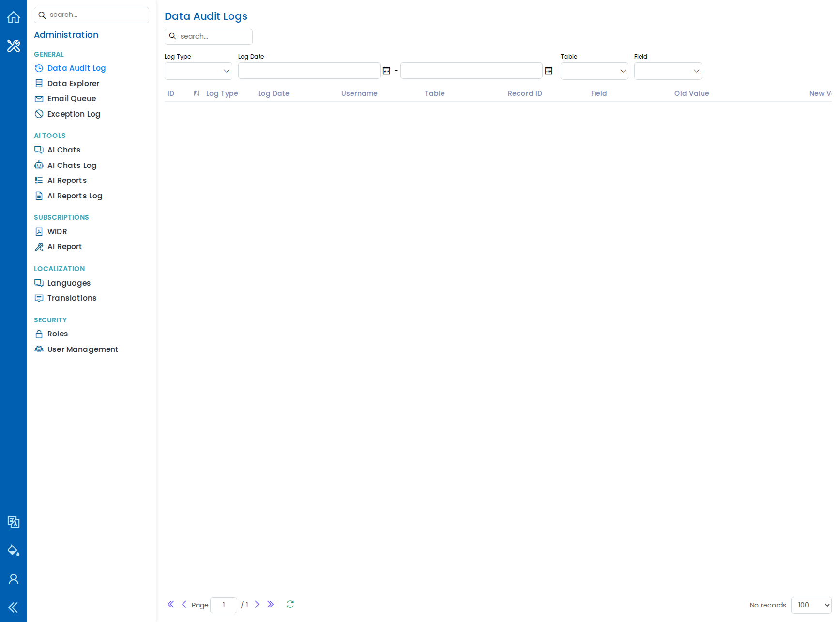Toggle sort on the ID column icon
Viewport: 840px width, 622px height.
tap(197, 93)
